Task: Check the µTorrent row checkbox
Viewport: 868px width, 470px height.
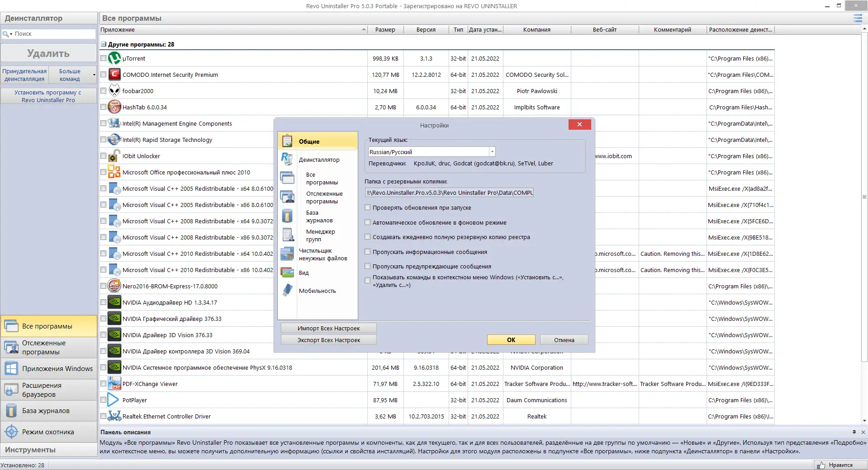Action: pos(103,58)
